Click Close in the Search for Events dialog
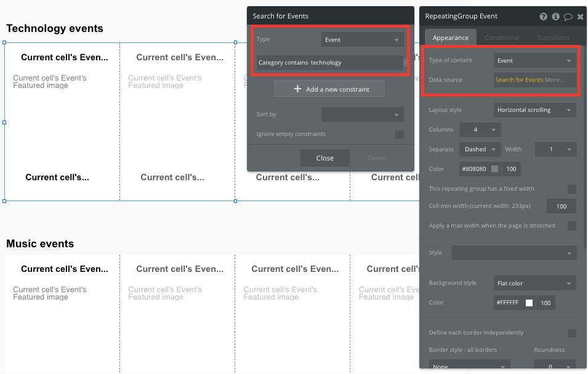 [x=324, y=157]
